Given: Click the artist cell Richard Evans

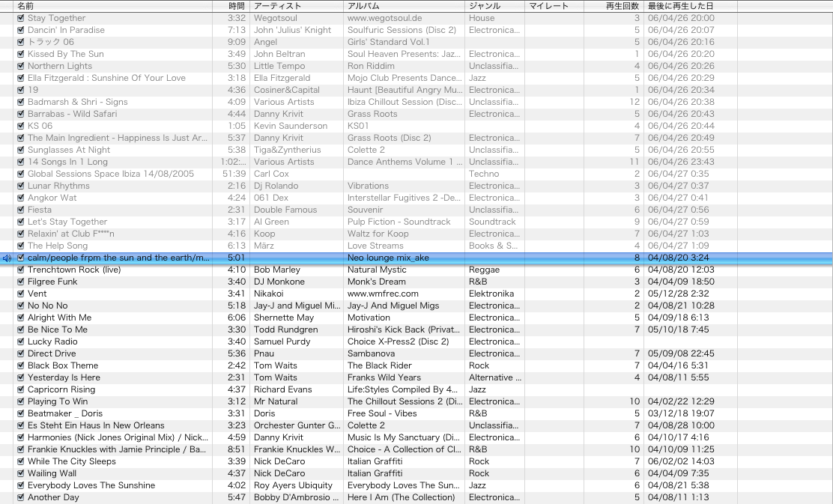Looking at the screenshot, I should coord(282,390).
